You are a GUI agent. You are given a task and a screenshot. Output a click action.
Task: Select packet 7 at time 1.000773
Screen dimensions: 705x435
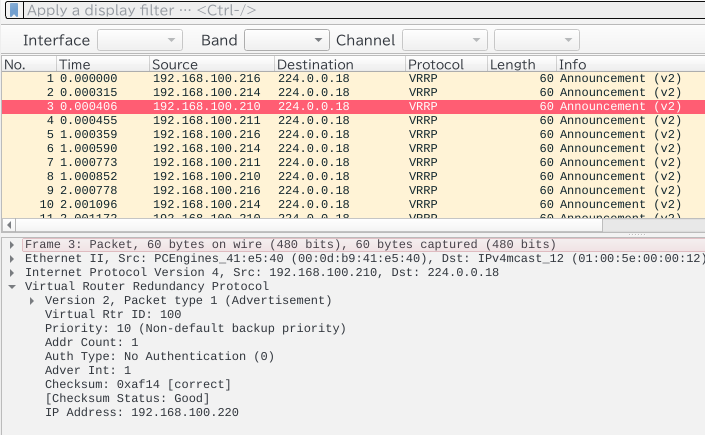(353, 162)
